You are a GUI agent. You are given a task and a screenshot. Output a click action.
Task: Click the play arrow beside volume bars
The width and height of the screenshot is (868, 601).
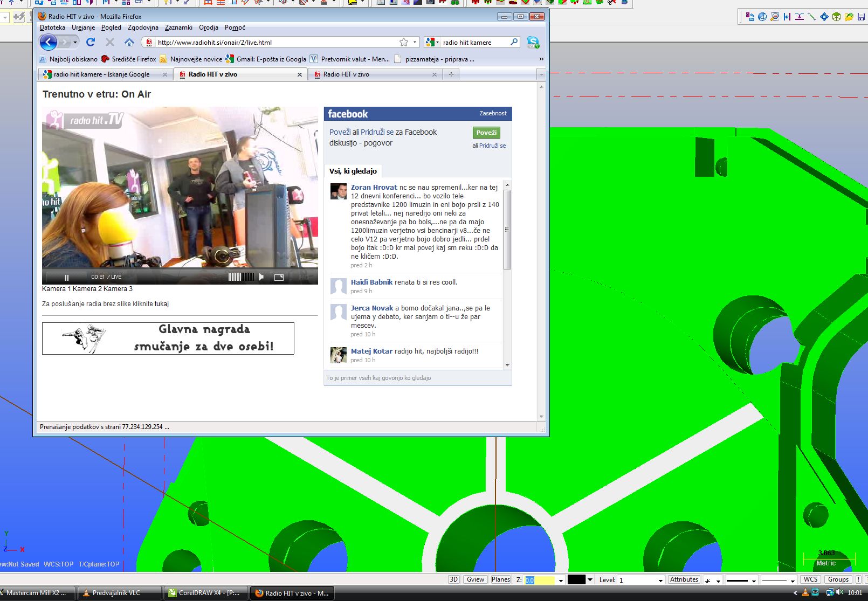pos(261,277)
